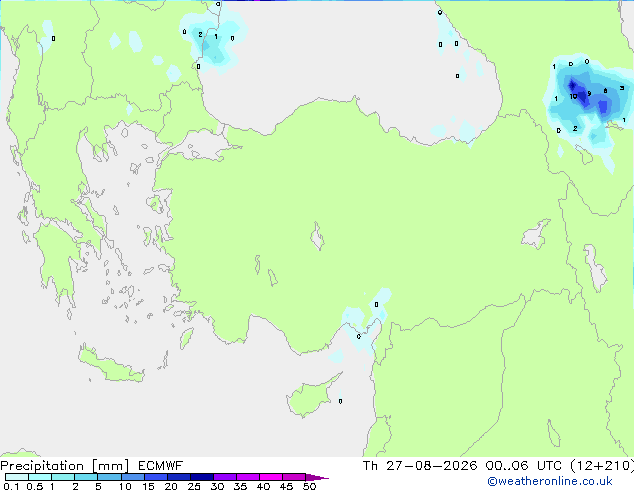Click the legend label '50'
This screenshot has width=634, height=490.
click(x=309, y=486)
